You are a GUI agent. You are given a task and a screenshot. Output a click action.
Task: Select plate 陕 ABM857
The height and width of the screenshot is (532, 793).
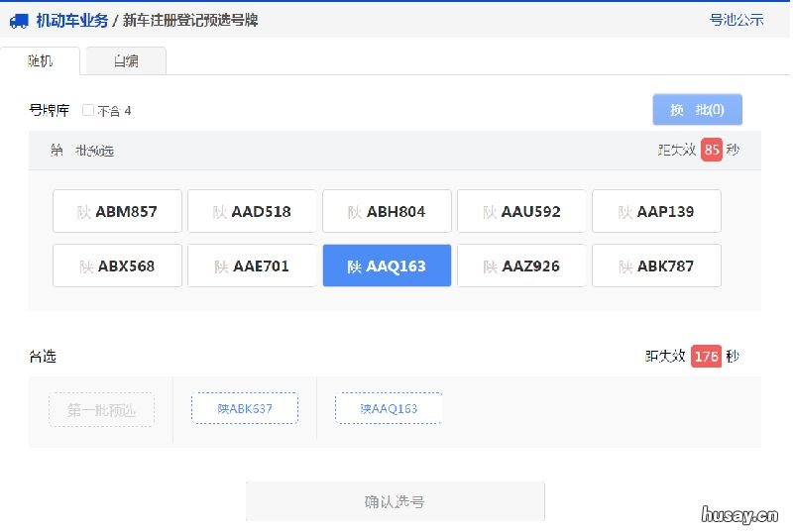point(117,211)
